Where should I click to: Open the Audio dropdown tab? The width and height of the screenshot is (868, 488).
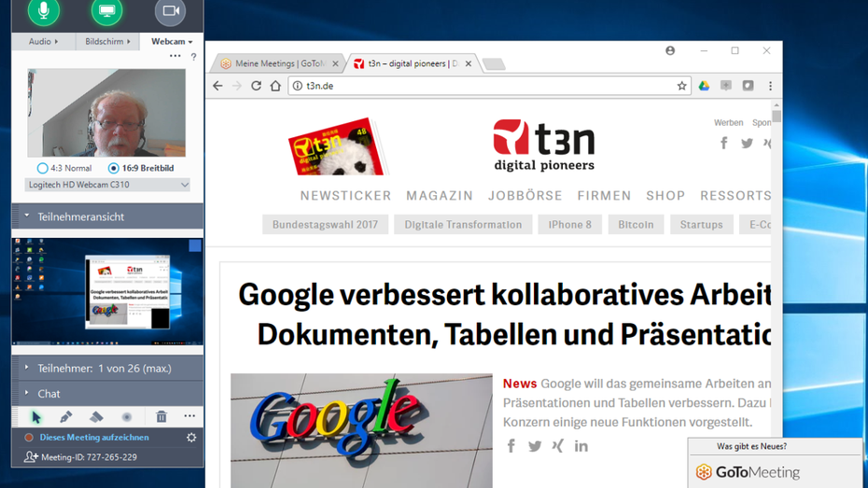(43, 41)
